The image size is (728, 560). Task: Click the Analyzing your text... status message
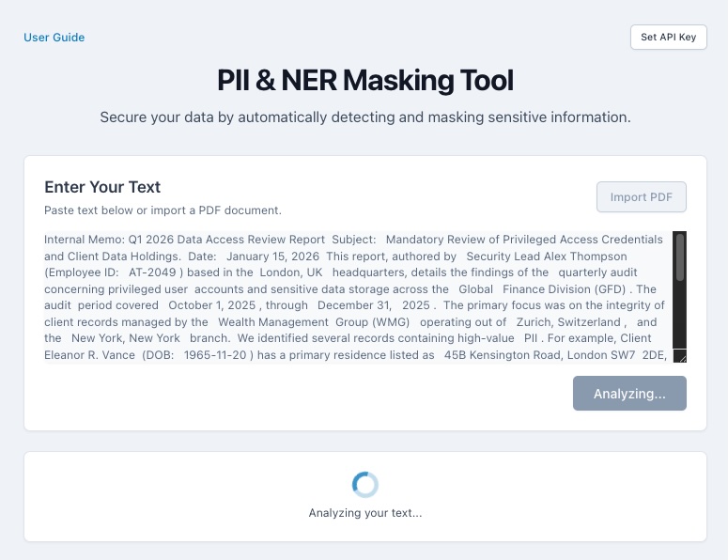click(364, 513)
